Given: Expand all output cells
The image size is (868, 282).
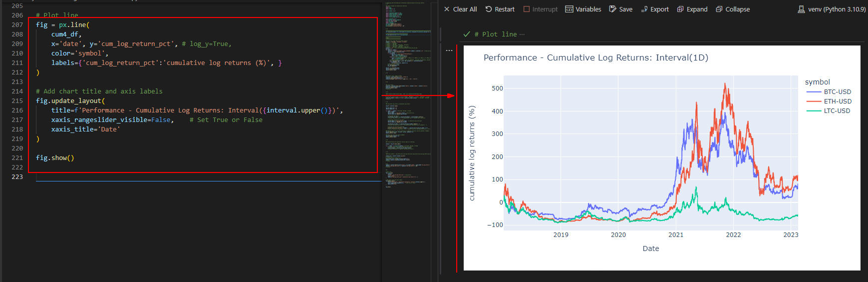Looking at the screenshot, I should point(692,9).
